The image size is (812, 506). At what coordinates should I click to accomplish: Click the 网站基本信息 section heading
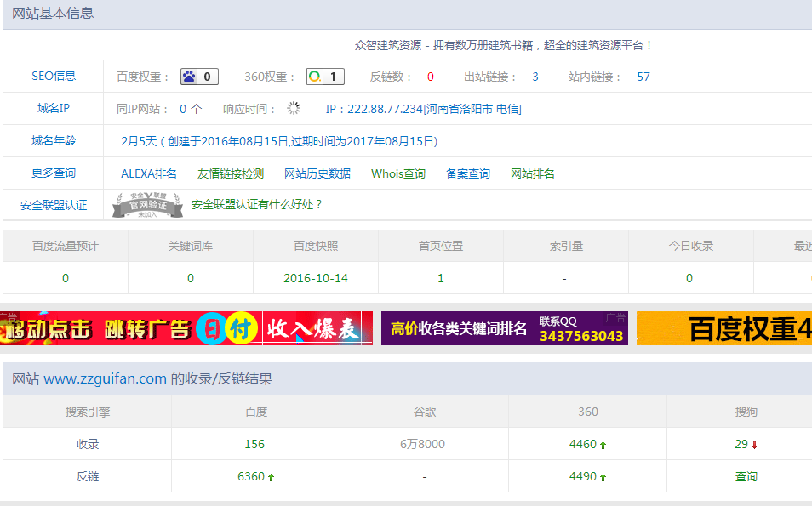pyautogui.click(x=53, y=14)
